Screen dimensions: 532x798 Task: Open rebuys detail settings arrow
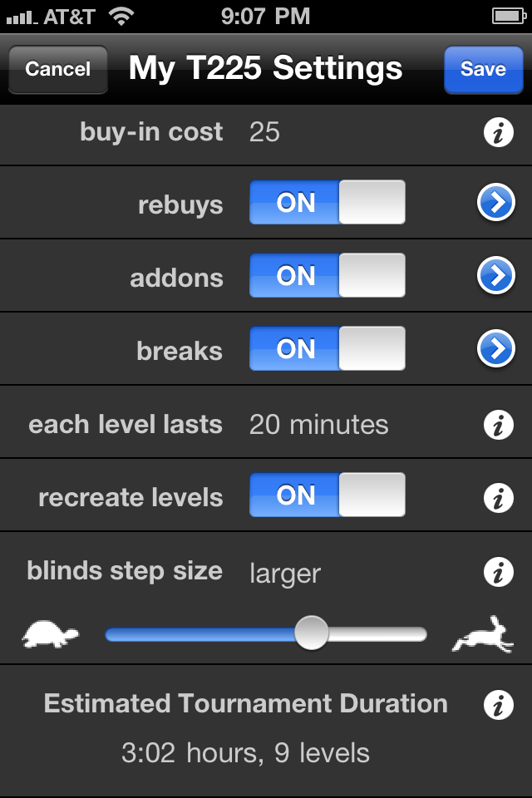pyautogui.click(x=496, y=203)
